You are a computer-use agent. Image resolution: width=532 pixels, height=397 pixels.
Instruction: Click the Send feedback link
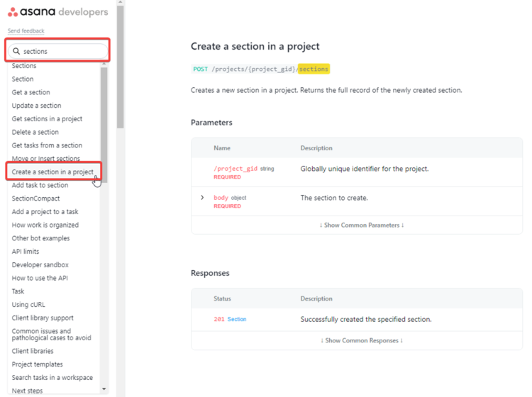pos(26,31)
